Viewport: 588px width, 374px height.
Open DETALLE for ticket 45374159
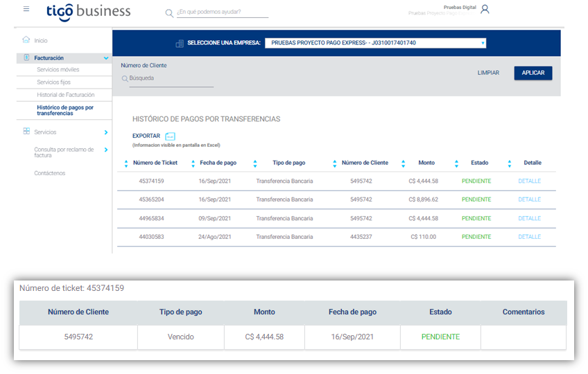(x=530, y=181)
